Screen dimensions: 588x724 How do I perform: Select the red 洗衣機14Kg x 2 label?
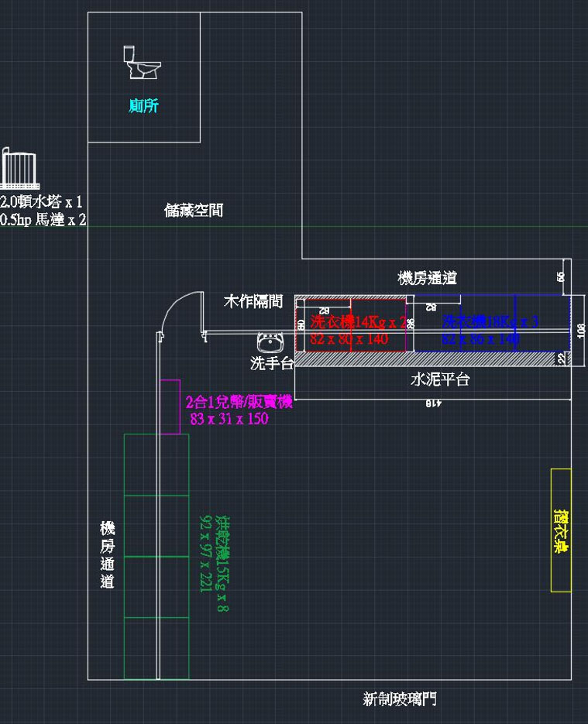pyautogui.click(x=358, y=322)
